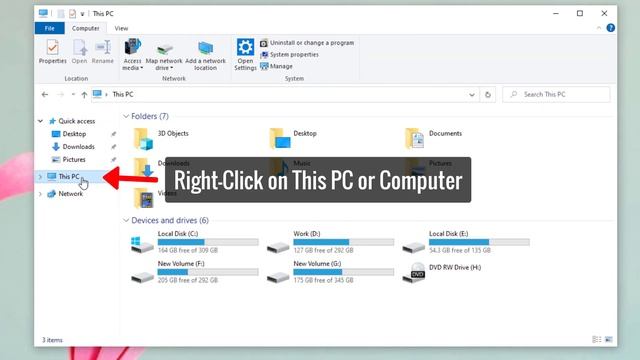Collapse the Devices and drives section
The height and width of the screenshot is (360, 640).
126,220
